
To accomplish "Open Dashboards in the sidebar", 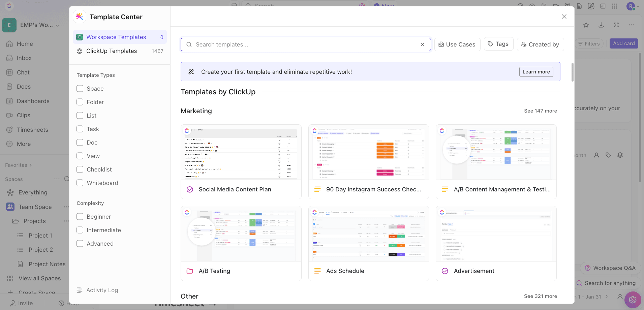I will pos(28,101).
